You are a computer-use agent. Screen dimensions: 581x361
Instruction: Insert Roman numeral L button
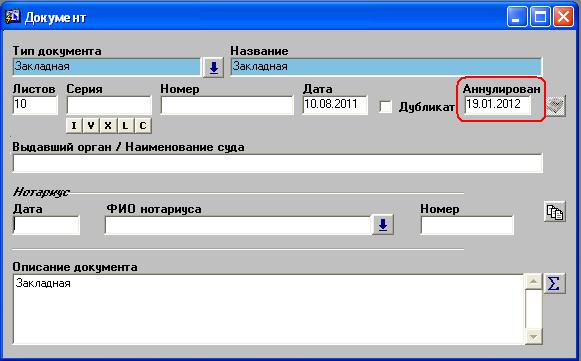[x=125, y=126]
